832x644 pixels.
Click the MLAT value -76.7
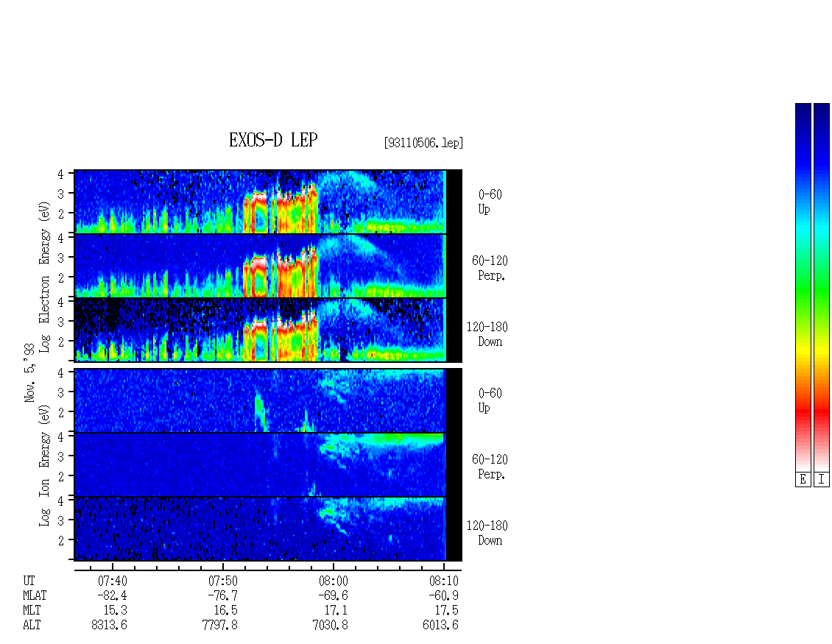pyautogui.click(x=222, y=595)
